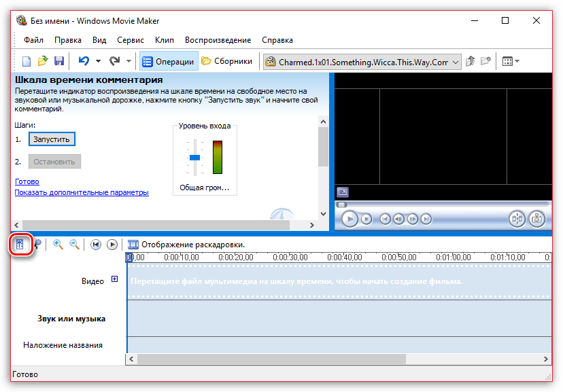Click the preview seek bar
The image size is (563, 392).
coord(443,204)
